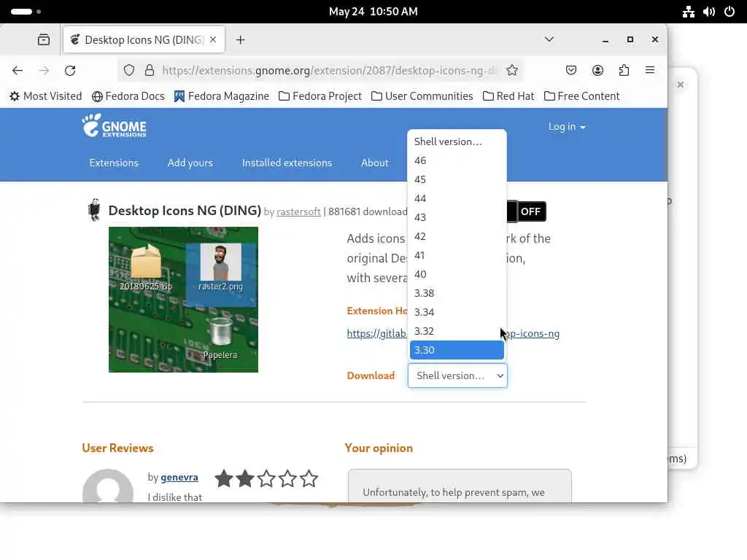Viewport: 747px width, 560px height.
Task: Select shell version 3.34 in the list
Action: click(457, 312)
